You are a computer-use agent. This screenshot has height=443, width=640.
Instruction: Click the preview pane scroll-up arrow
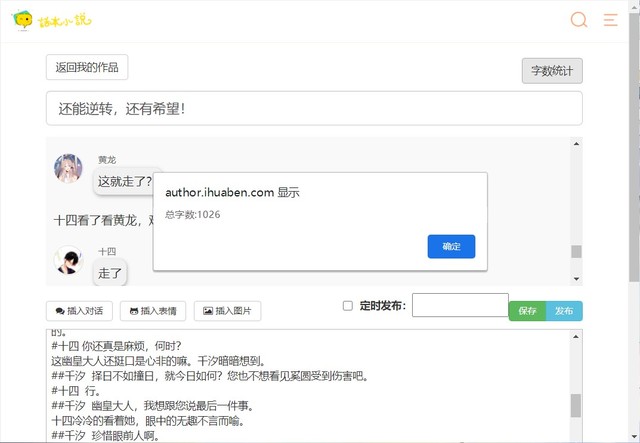point(576,143)
